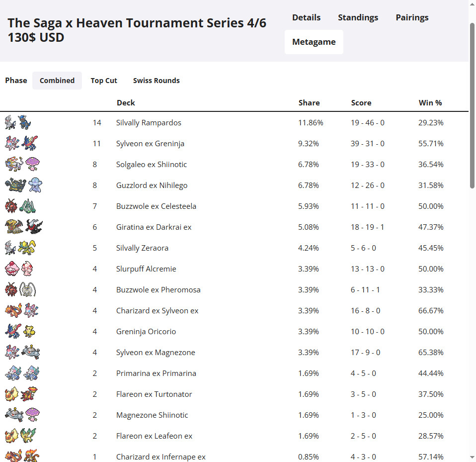This screenshot has height=462, width=476.
Task: Open the Charizard ex Sylveon ex deck link
Action: pos(157,311)
